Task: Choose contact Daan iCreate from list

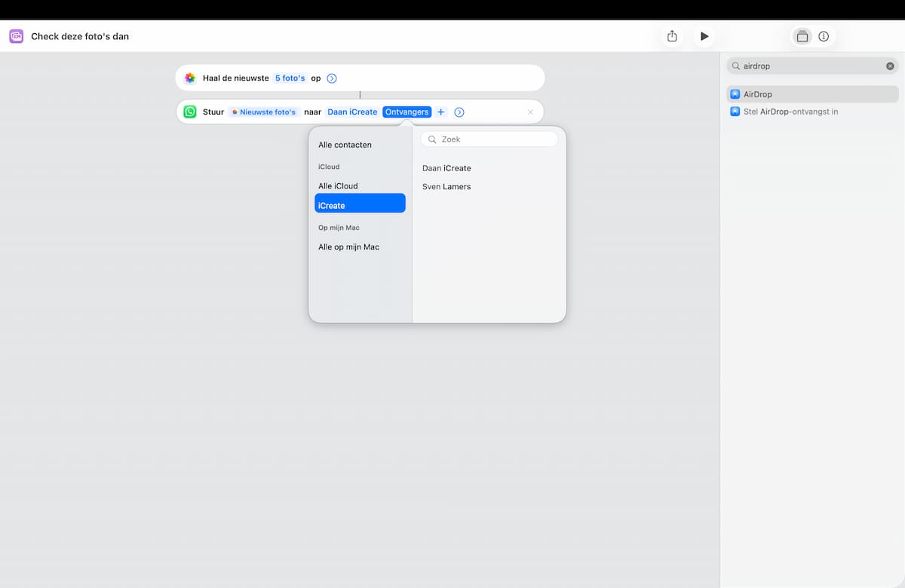Action: coord(446,168)
